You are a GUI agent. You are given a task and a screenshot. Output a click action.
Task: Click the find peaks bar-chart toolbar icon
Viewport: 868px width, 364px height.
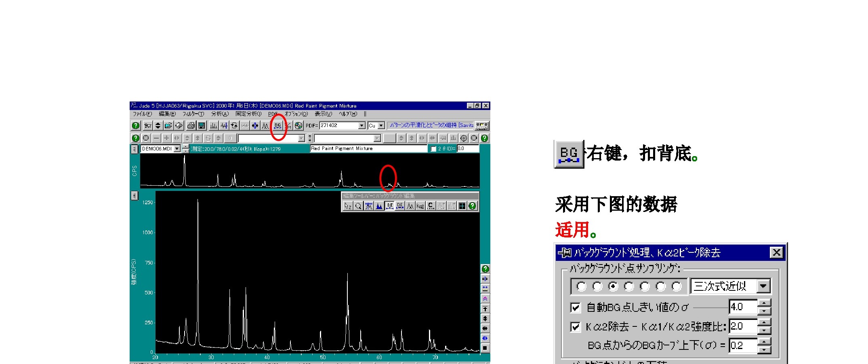(213, 125)
